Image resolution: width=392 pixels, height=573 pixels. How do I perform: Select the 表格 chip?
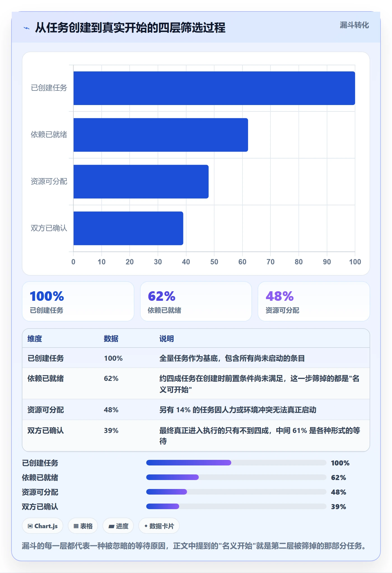(x=83, y=526)
